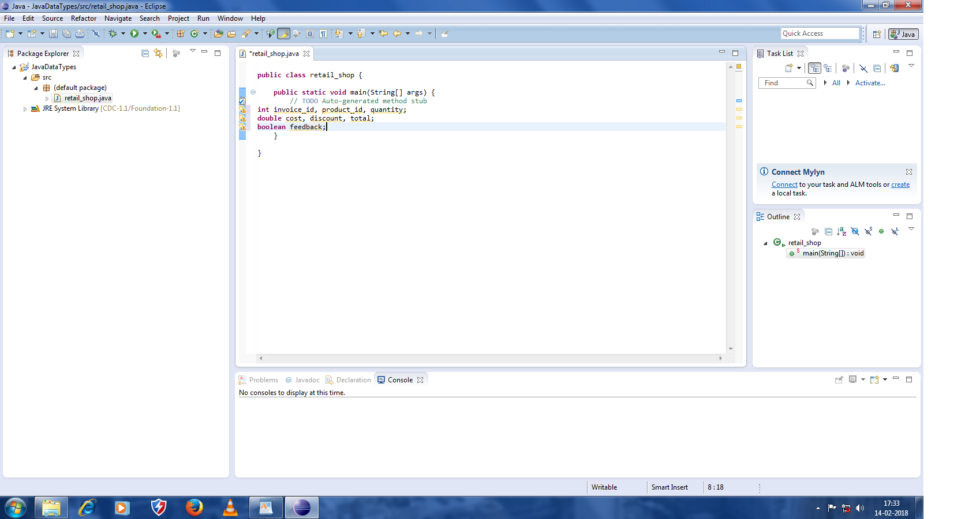Click the Print toolbar icon
The image size is (980, 519).
pyautogui.click(x=80, y=33)
